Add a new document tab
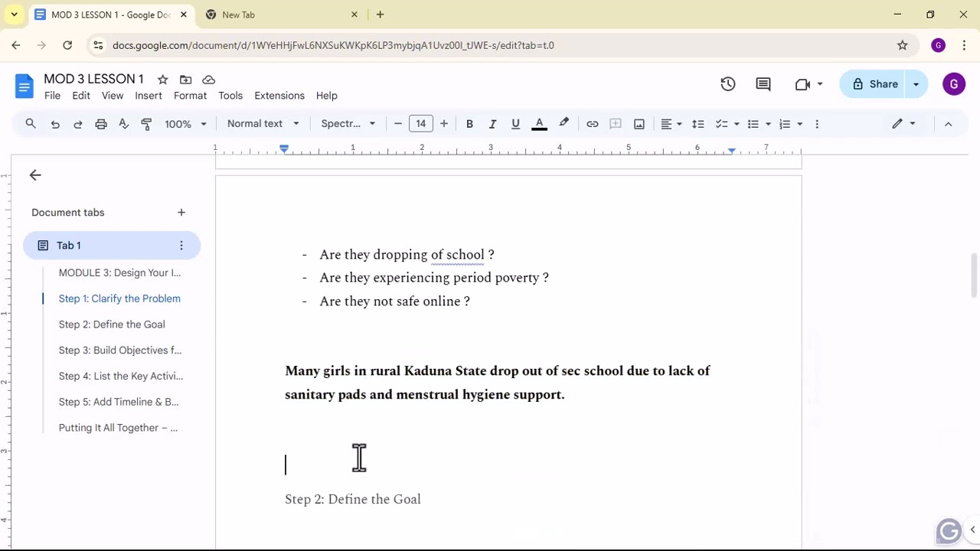This screenshot has height=551, width=980. [181, 213]
